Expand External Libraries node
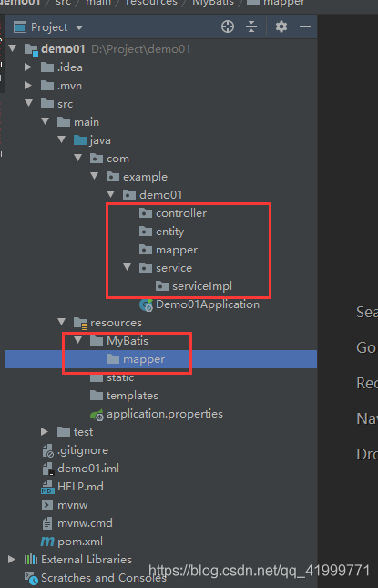The width and height of the screenshot is (378, 588). [x=12, y=560]
